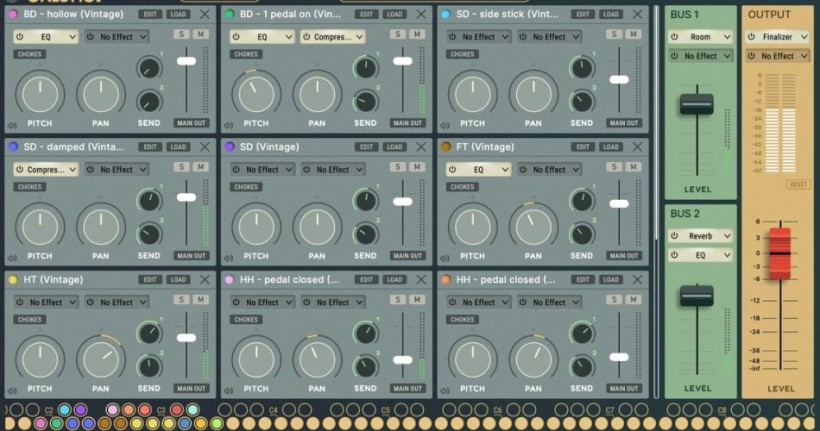Open Chokes settings for BD - 1 pedal on
Image resolution: width=820 pixels, height=431 pixels.
tap(245, 54)
